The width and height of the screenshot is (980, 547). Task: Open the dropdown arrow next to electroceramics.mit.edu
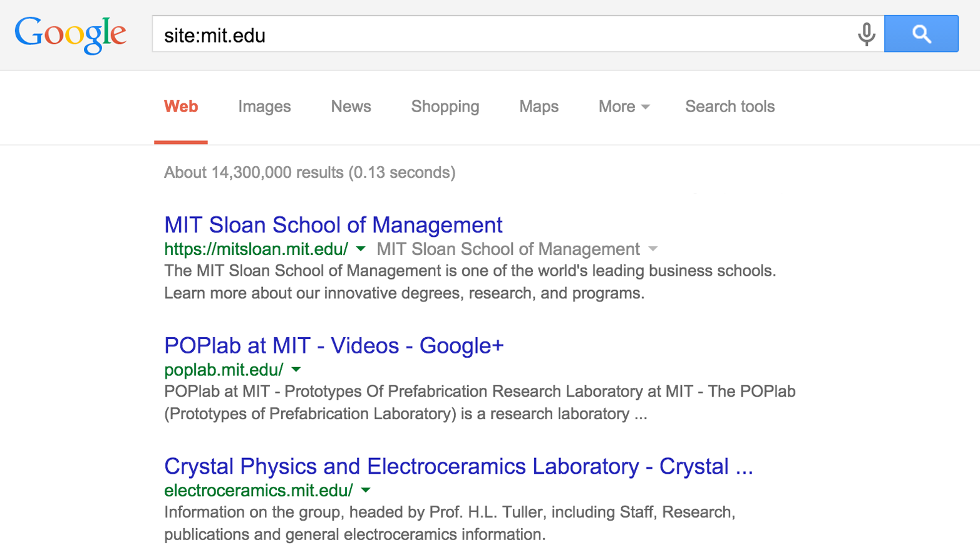(x=365, y=491)
